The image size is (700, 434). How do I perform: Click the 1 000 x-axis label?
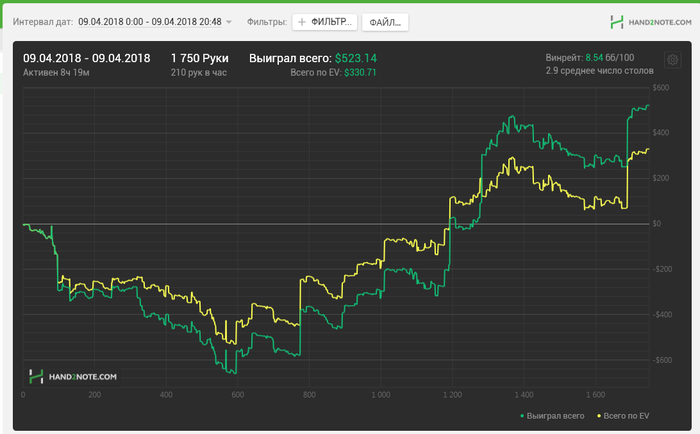(x=381, y=395)
